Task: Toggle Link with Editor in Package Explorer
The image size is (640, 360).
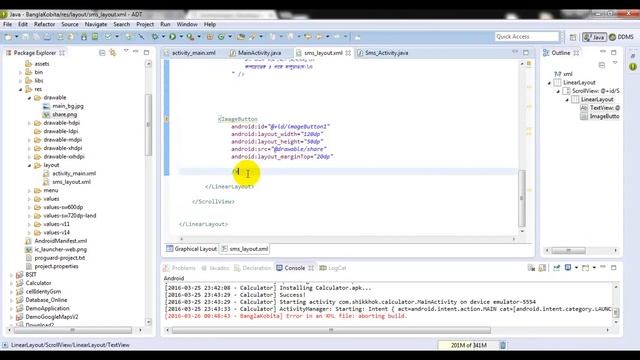Action: pyautogui.click(x=113, y=53)
